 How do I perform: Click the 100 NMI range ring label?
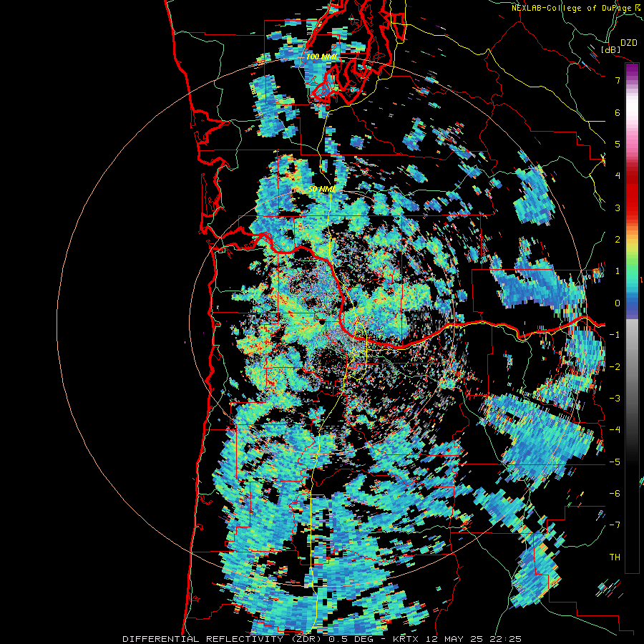321,57
